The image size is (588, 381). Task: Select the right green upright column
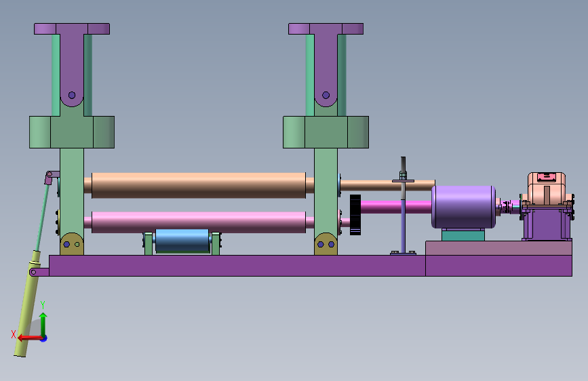point(326,191)
